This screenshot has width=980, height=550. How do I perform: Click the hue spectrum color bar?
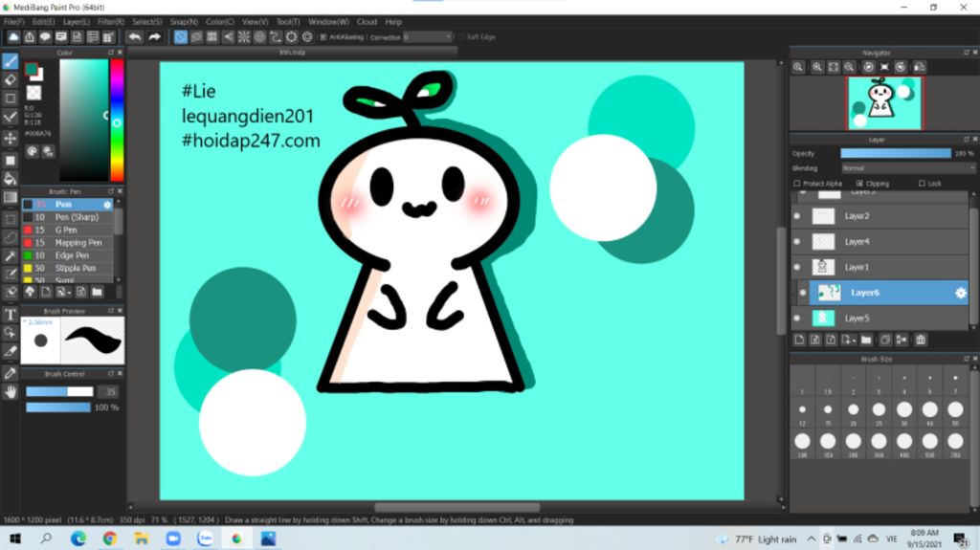click(117, 120)
